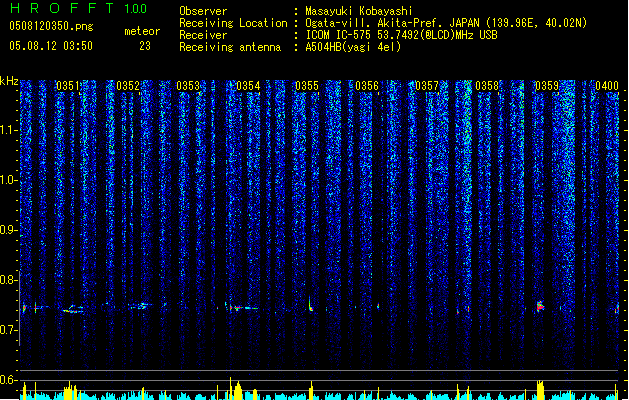Viewport: 629px width, 400px height.
Task: Click the 0359 time marker
Action: [547, 86]
